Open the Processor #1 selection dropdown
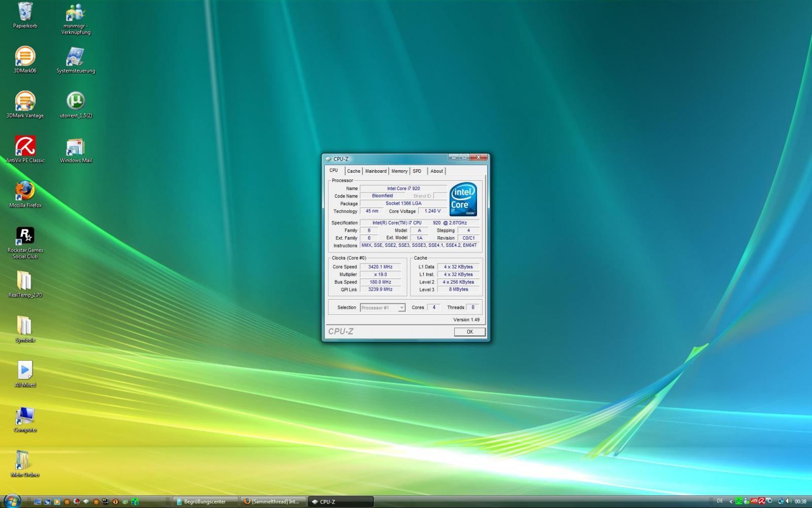 tap(383, 307)
